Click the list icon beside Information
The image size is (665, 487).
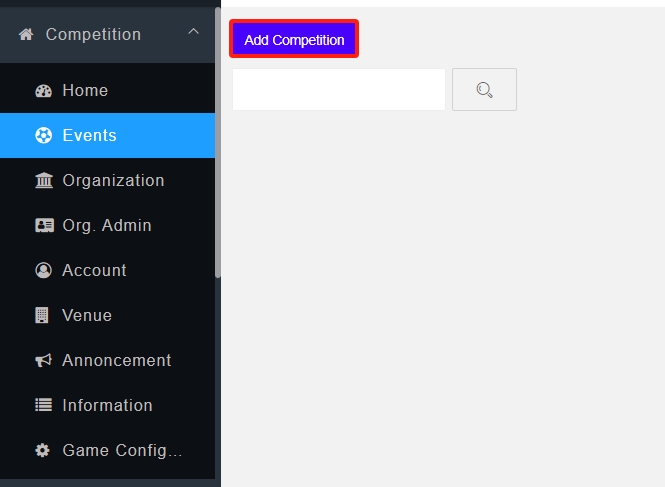coord(43,406)
